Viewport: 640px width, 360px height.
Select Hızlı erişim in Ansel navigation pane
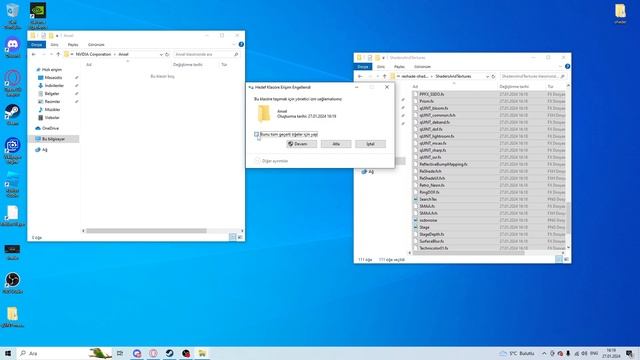[x=52, y=70]
